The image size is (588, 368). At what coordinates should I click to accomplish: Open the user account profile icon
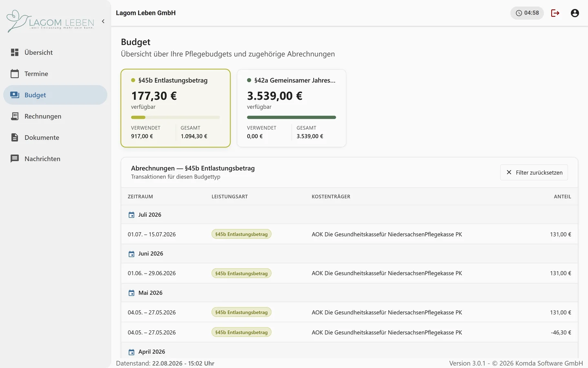(575, 13)
